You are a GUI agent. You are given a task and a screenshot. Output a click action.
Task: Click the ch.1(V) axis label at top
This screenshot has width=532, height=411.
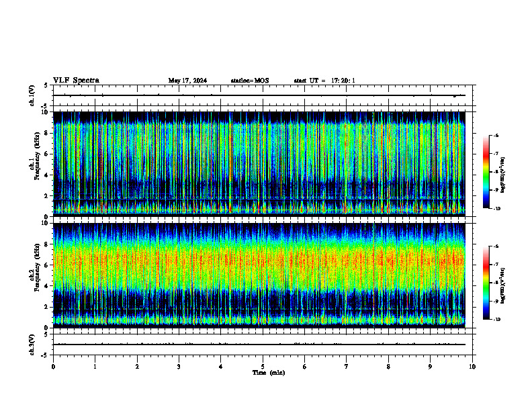32,95
